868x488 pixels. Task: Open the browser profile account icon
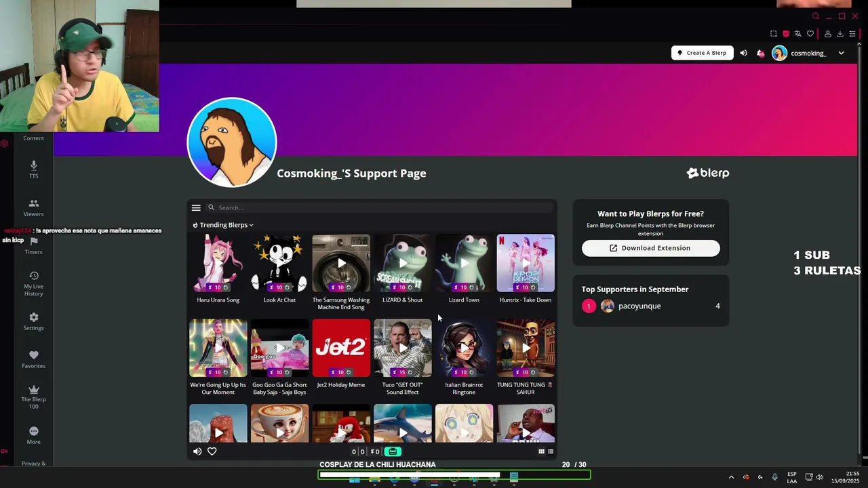pos(828,34)
